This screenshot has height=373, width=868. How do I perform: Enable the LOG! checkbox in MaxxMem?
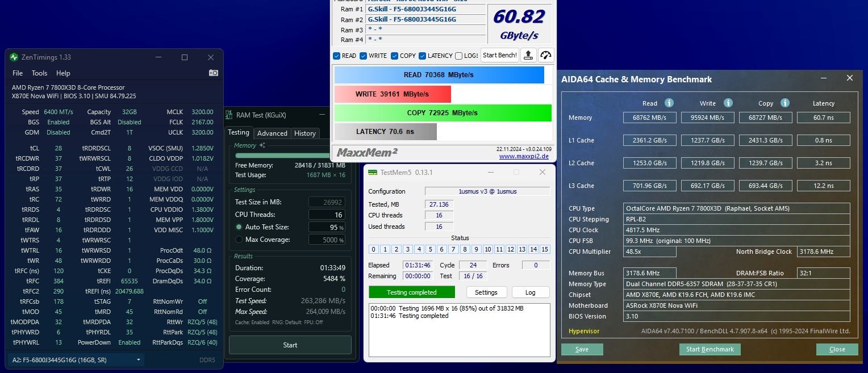[x=458, y=56]
